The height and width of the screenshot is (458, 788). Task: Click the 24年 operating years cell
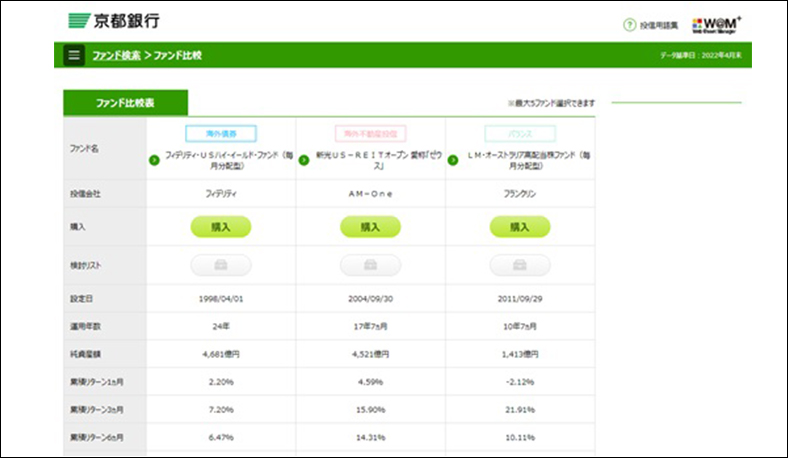coord(221,326)
